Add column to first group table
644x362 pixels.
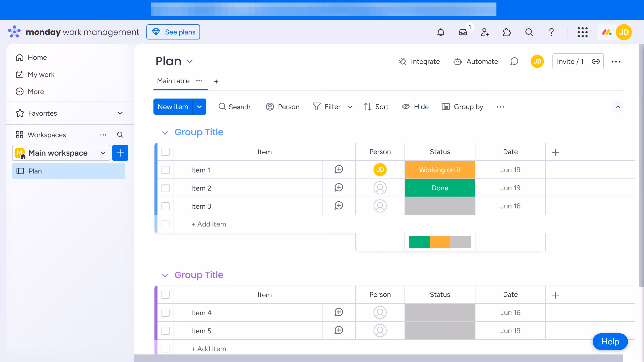pos(555,152)
